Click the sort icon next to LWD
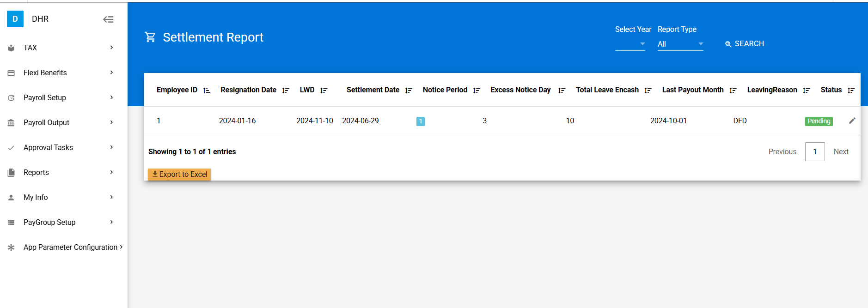This screenshot has width=868, height=308. click(x=324, y=91)
